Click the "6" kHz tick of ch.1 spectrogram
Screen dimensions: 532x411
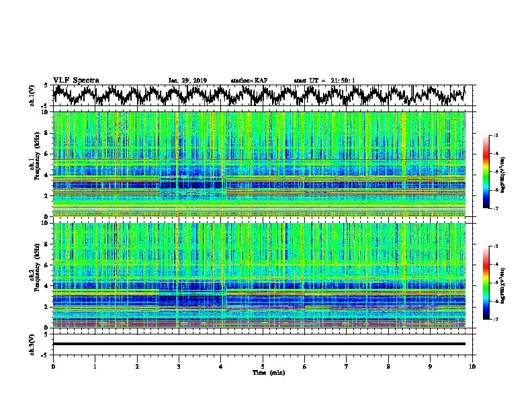(x=47, y=154)
